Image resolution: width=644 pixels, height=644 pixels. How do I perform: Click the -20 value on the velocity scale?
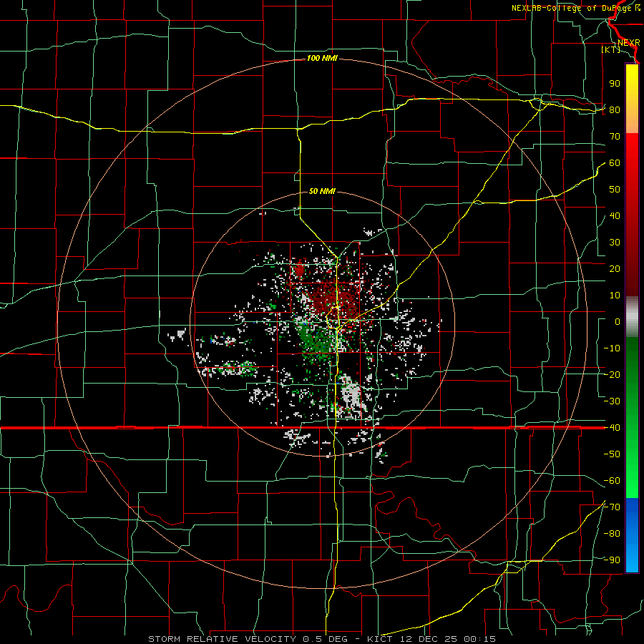click(612, 375)
